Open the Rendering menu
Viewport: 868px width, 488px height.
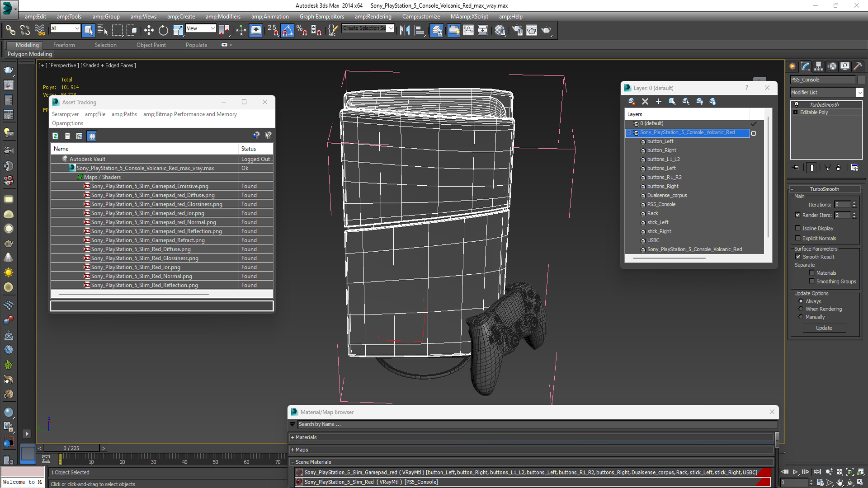click(373, 17)
